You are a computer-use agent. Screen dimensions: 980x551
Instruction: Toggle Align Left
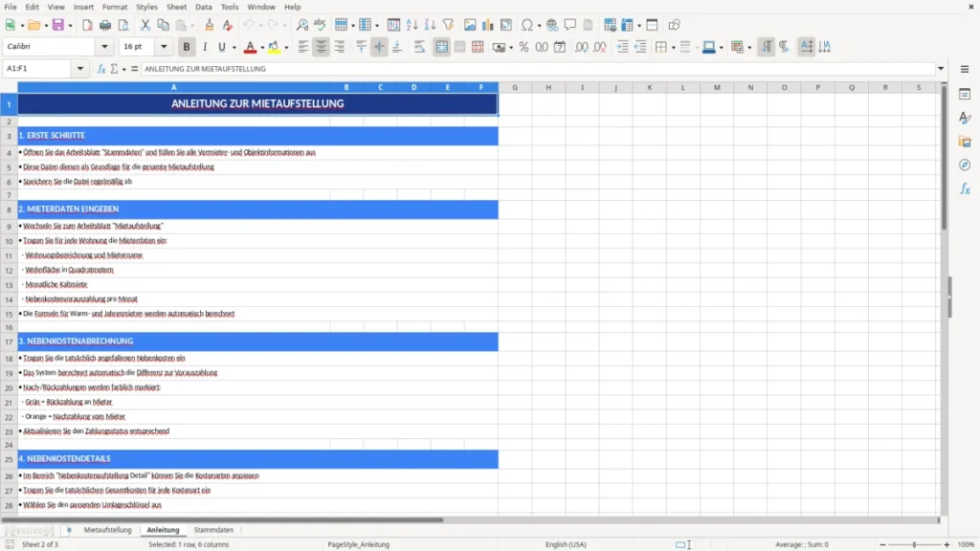[303, 47]
